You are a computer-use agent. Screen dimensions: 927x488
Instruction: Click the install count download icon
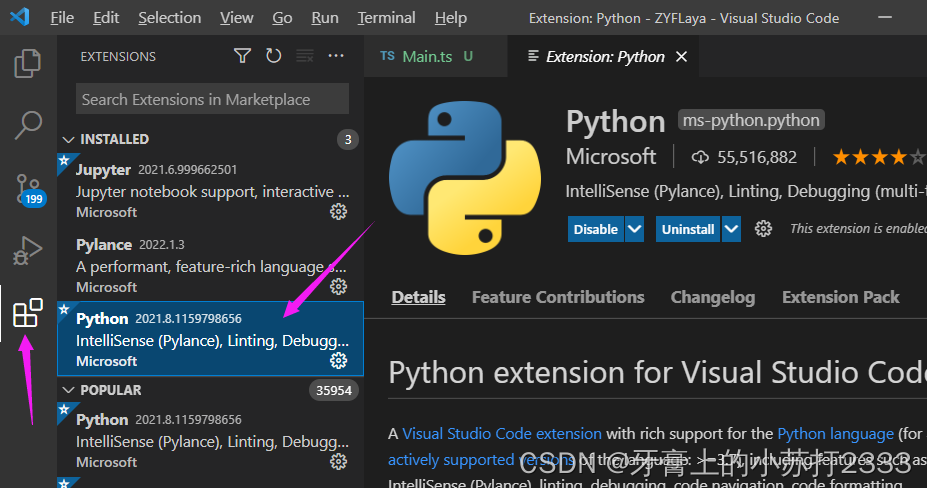click(x=700, y=157)
